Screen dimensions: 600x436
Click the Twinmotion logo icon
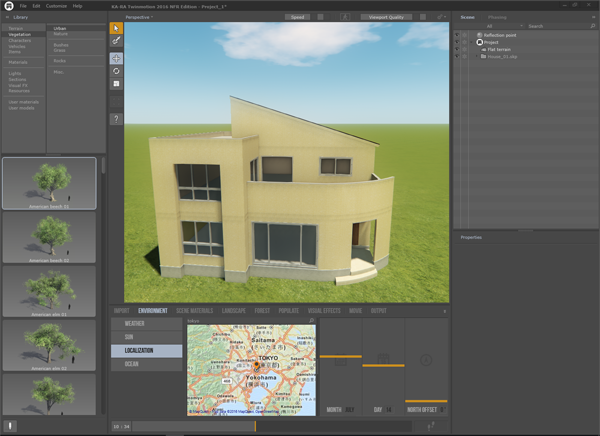[x=9, y=6]
